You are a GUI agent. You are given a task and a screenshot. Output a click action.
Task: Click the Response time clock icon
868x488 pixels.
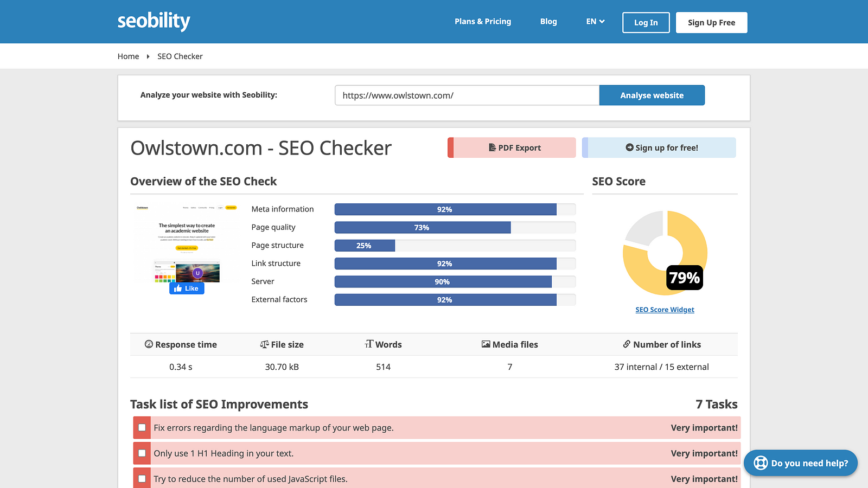tap(149, 344)
